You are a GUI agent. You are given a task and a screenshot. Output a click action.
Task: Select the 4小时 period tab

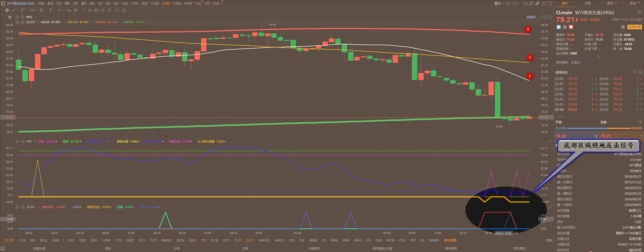[188, 3]
